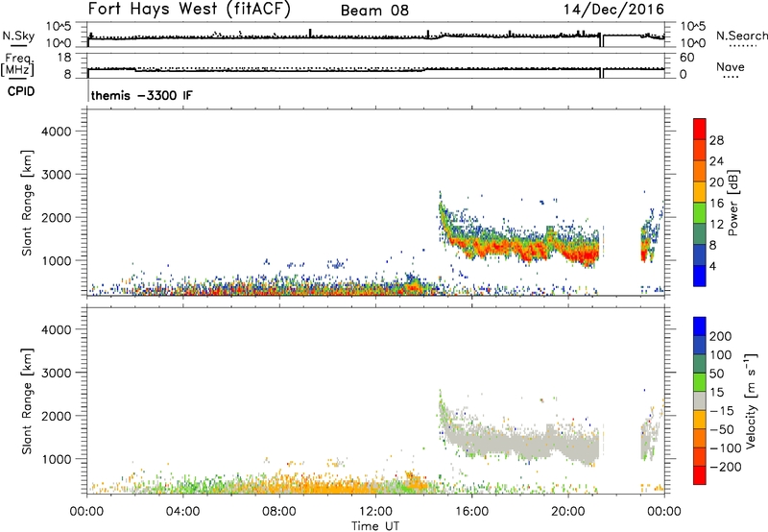Click the '60' Nave axis tick
The width and height of the screenshot is (768, 532).
click(686, 58)
